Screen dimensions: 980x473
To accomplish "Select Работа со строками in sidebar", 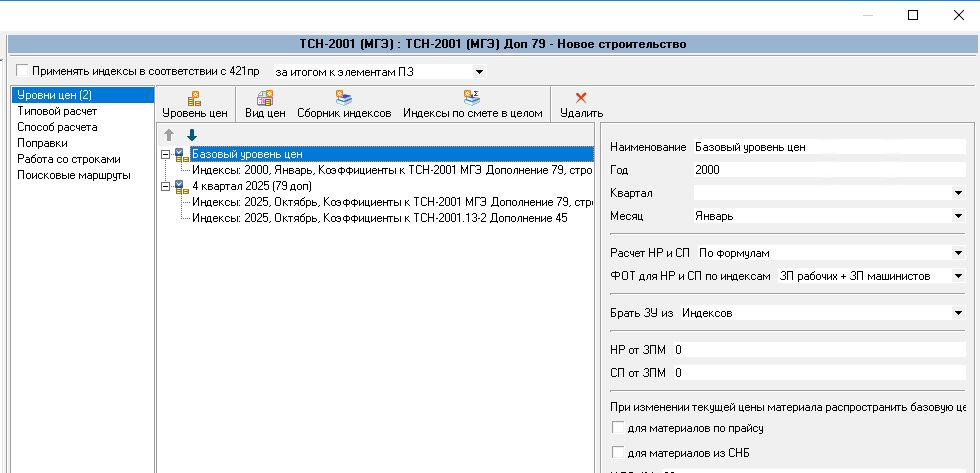I will (x=69, y=159).
